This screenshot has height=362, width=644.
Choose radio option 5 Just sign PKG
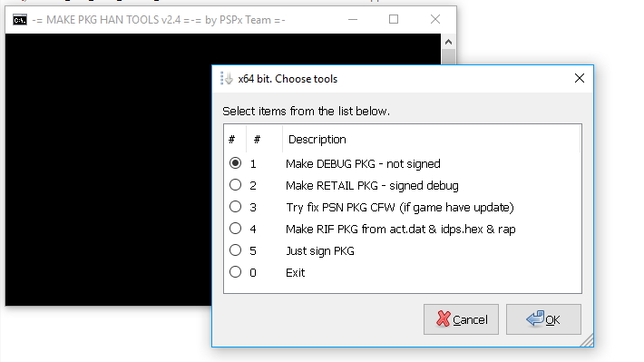pos(235,250)
